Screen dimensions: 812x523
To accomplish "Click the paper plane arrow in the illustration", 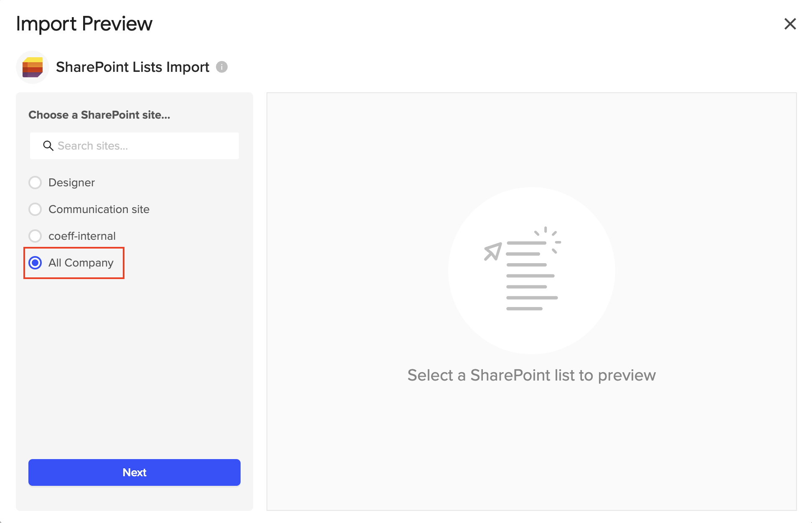I will [x=492, y=251].
